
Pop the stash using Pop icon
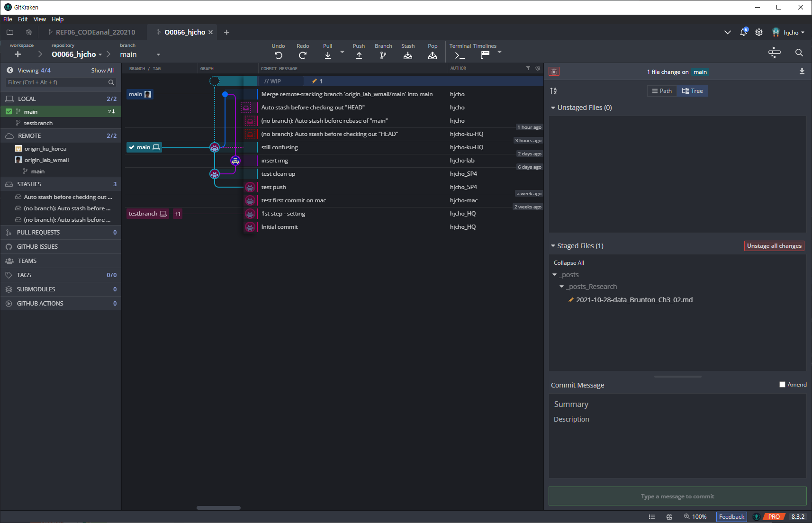pos(432,55)
